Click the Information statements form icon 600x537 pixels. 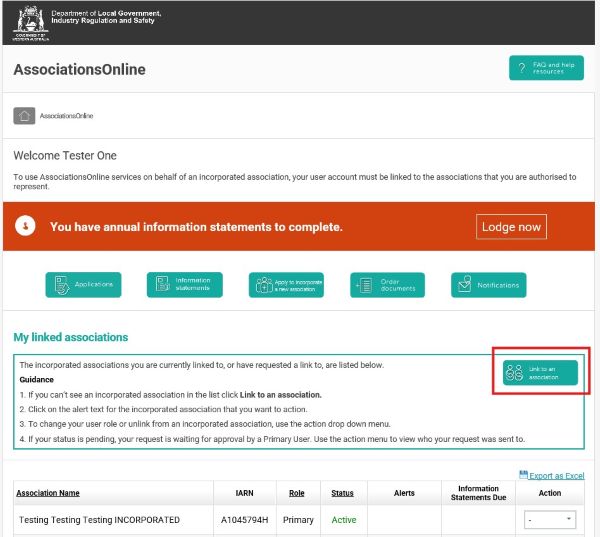coord(162,284)
